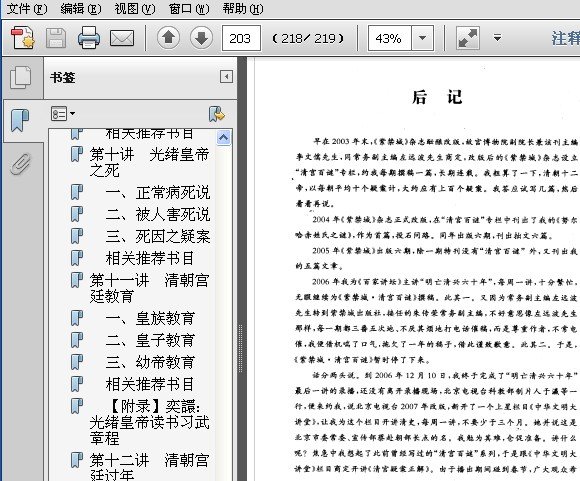The height and width of the screenshot is (481, 580).
Task: Open the 窗口 menu
Action: tap(189, 8)
